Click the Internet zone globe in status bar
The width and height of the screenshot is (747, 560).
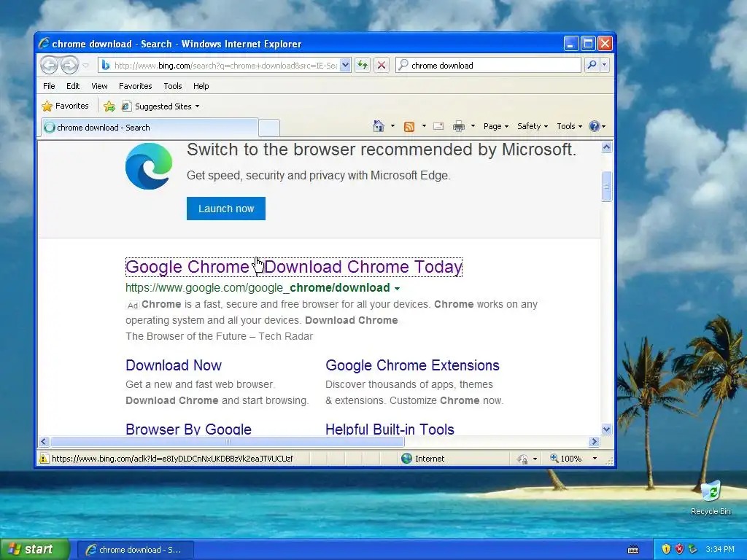tap(406, 459)
